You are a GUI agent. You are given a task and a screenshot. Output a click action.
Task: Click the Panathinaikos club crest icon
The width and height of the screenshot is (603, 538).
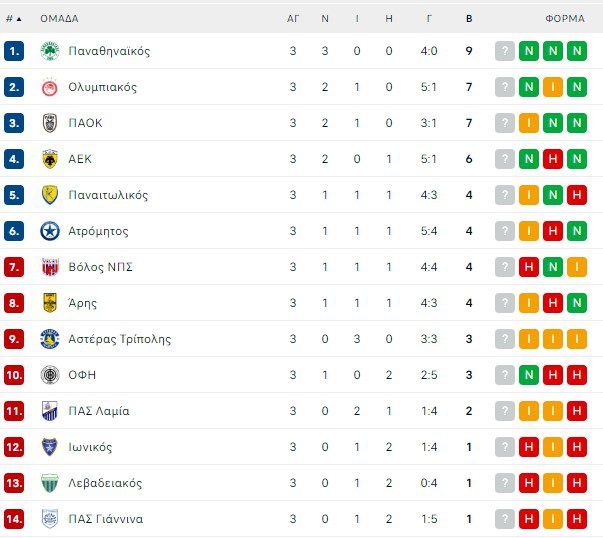coord(49,51)
